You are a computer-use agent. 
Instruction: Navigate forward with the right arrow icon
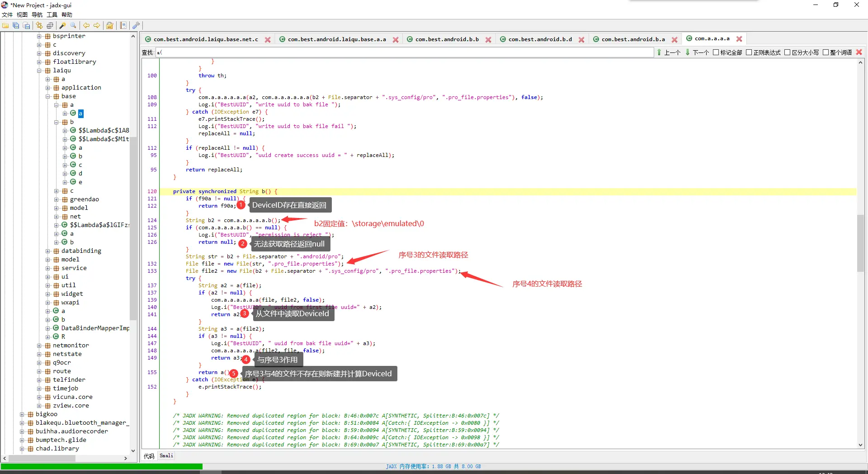97,26
